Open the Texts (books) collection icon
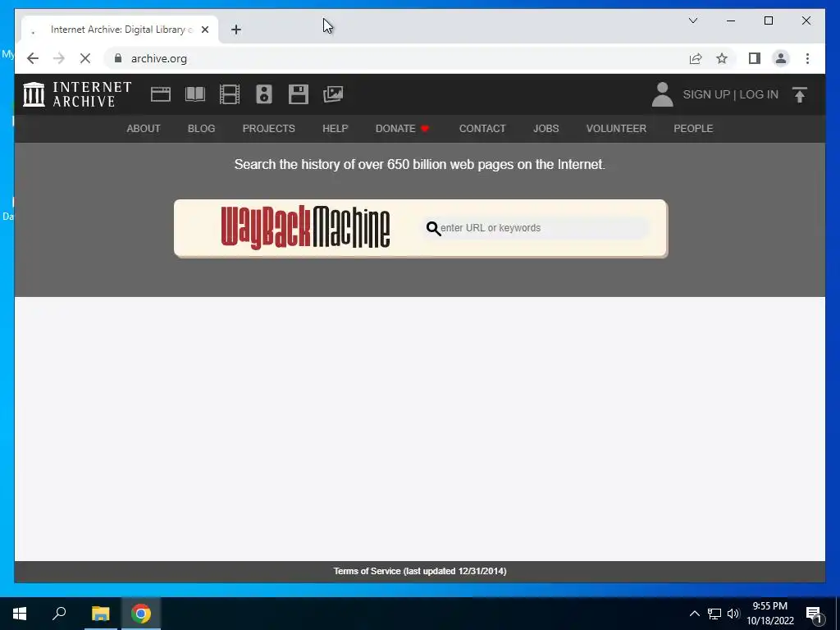 pos(195,94)
